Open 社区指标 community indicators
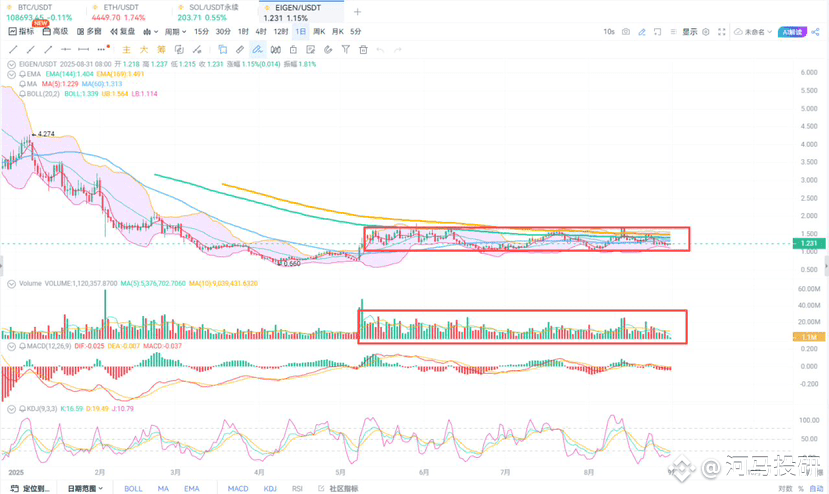The image size is (829, 494). click(x=338, y=488)
